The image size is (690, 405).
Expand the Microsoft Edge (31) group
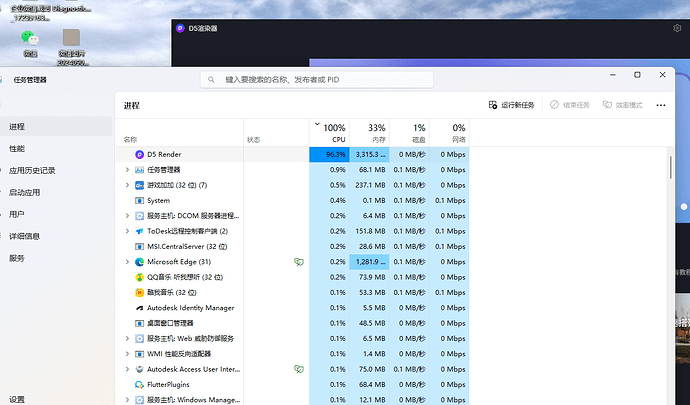pyautogui.click(x=127, y=262)
